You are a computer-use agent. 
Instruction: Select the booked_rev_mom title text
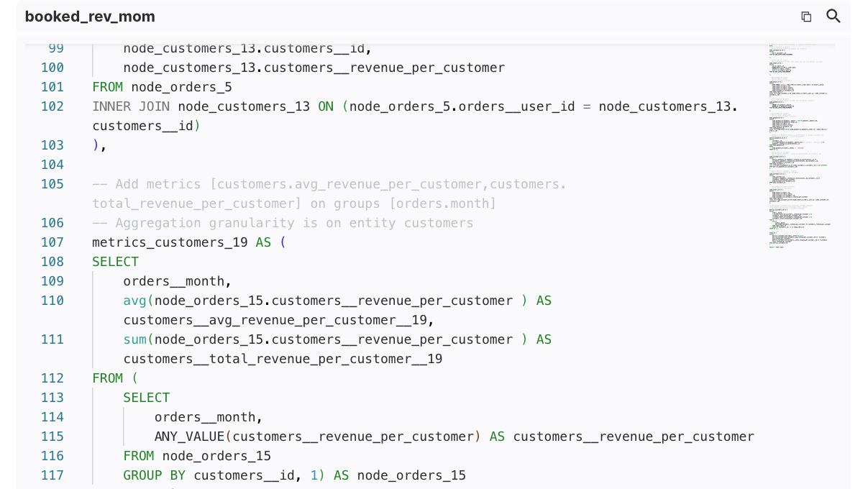90,17
